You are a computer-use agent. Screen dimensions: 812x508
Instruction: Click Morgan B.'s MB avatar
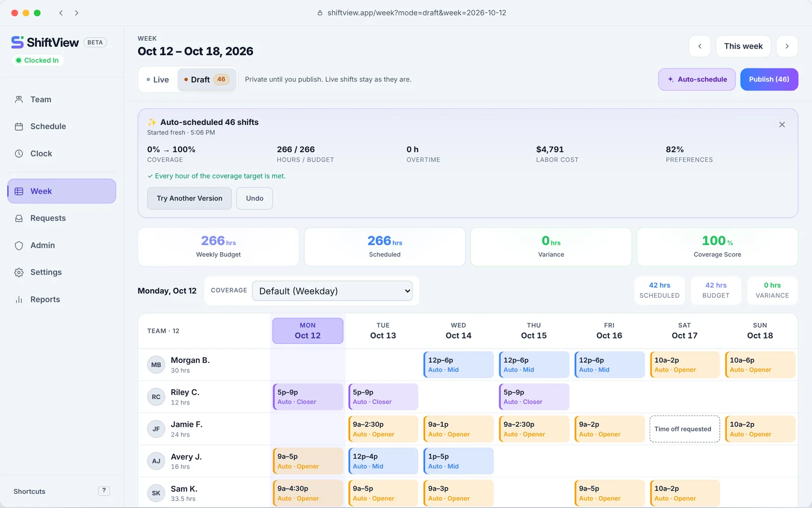(156, 365)
